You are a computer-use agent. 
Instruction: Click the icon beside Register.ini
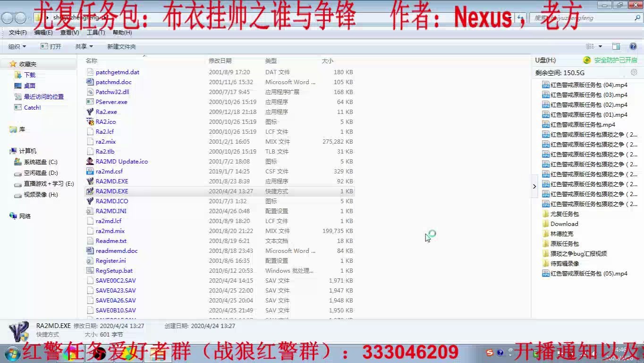point(90,261)
